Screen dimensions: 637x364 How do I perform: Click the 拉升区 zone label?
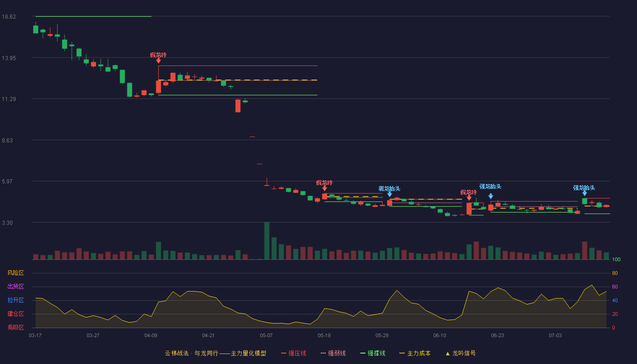(x=15, y=300)
